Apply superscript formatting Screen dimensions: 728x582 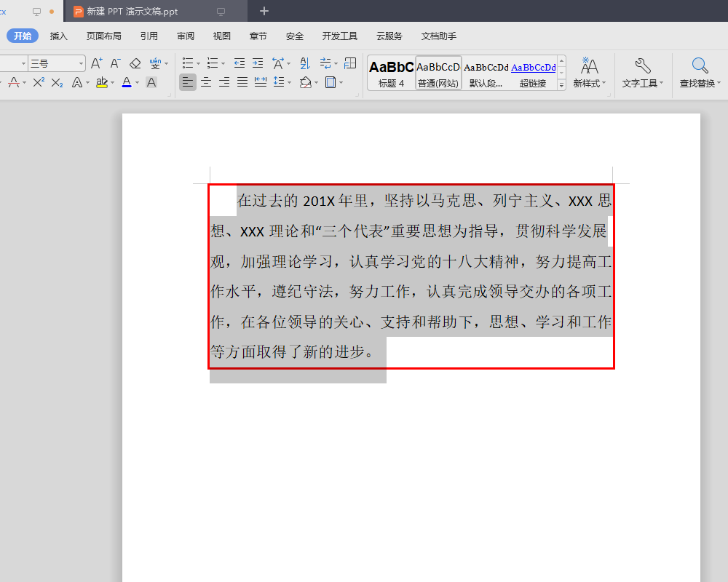pyautogui.click(x=39, y=83)
